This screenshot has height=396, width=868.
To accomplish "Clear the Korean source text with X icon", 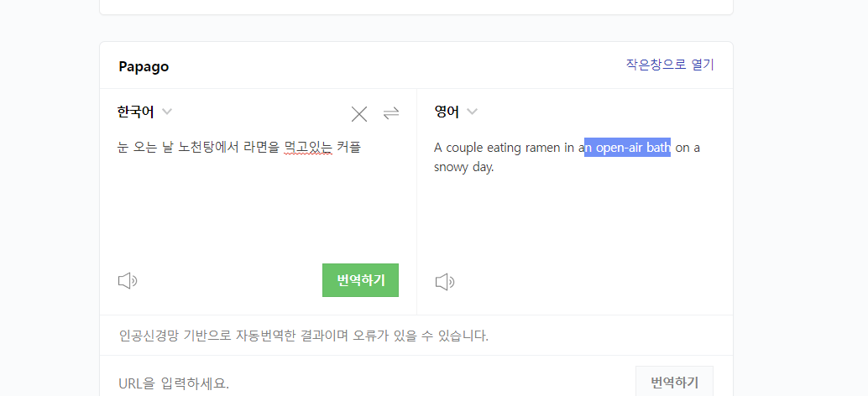I will click(x=359, y=114).
